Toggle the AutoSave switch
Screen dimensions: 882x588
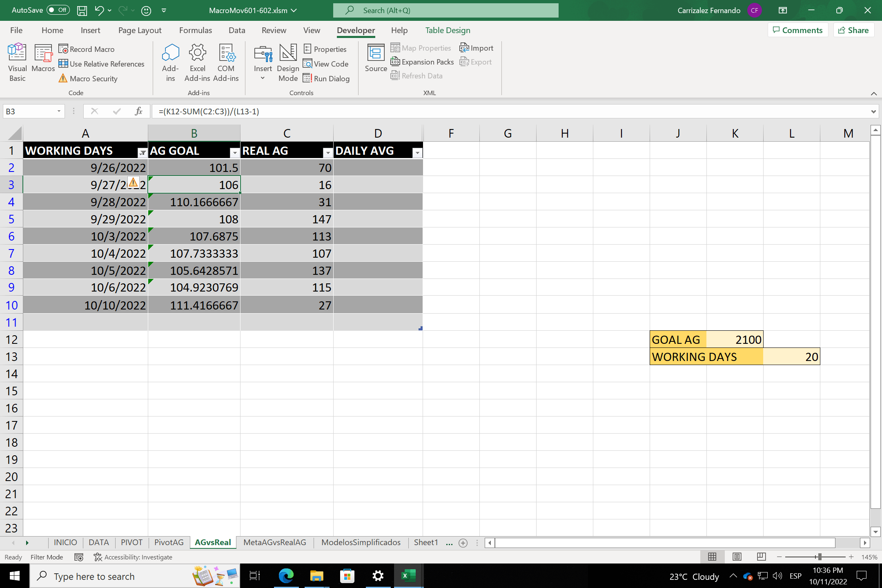[58, 10]
